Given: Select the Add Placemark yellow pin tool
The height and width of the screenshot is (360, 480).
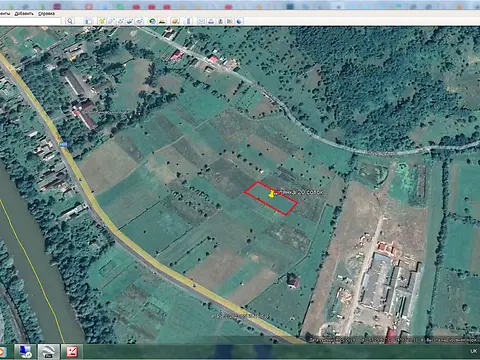Looking at the screenshot, I should point(102,21).
